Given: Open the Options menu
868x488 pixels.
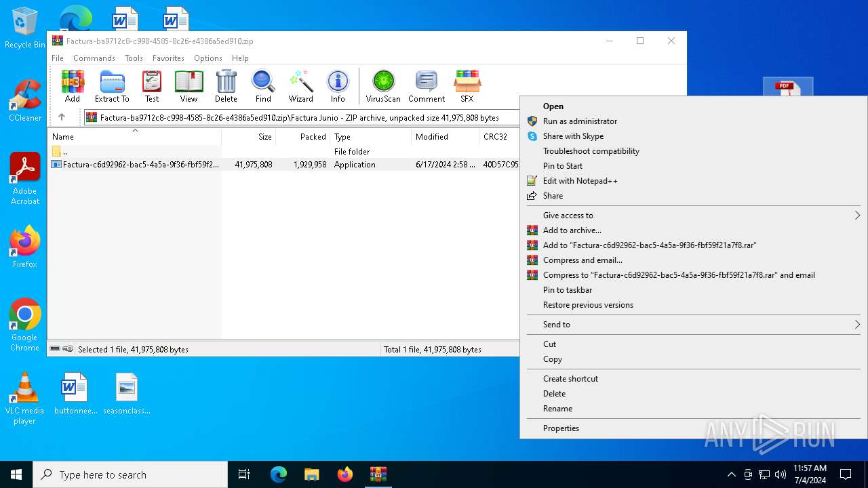Looking at the screenshot, I should (x=208, y=58).
